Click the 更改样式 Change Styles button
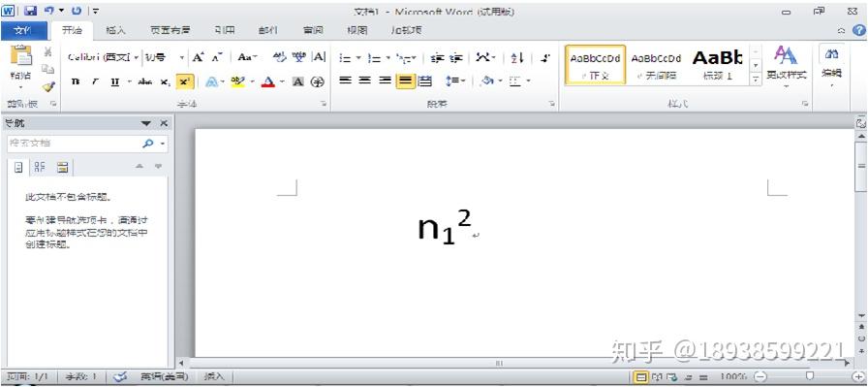The height and width of the screenshot is (387, 868). (786, 65)
